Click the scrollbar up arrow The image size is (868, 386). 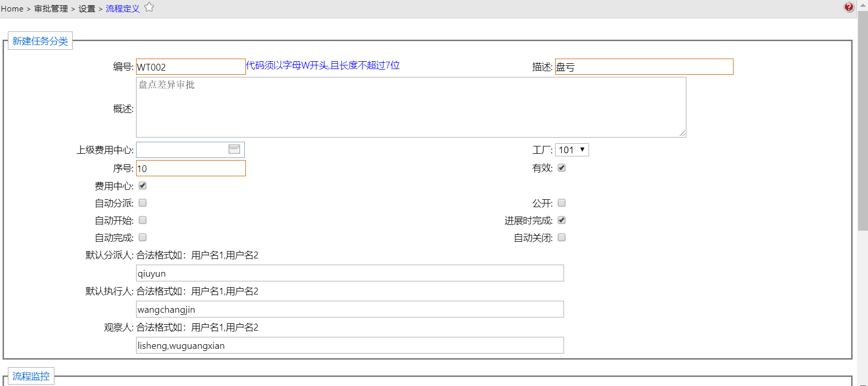coord(863,5)
